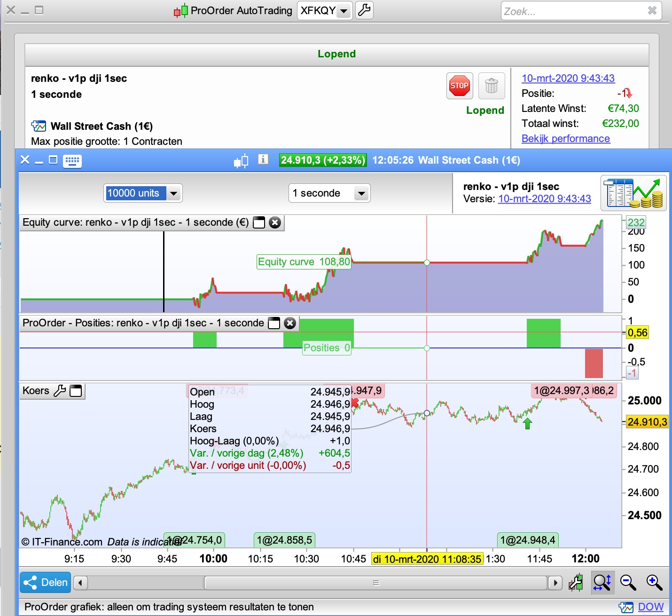Click the 232 equity axis label
Image resolution: width=672 pixels, height=616 pixels.
coord(636,222)
